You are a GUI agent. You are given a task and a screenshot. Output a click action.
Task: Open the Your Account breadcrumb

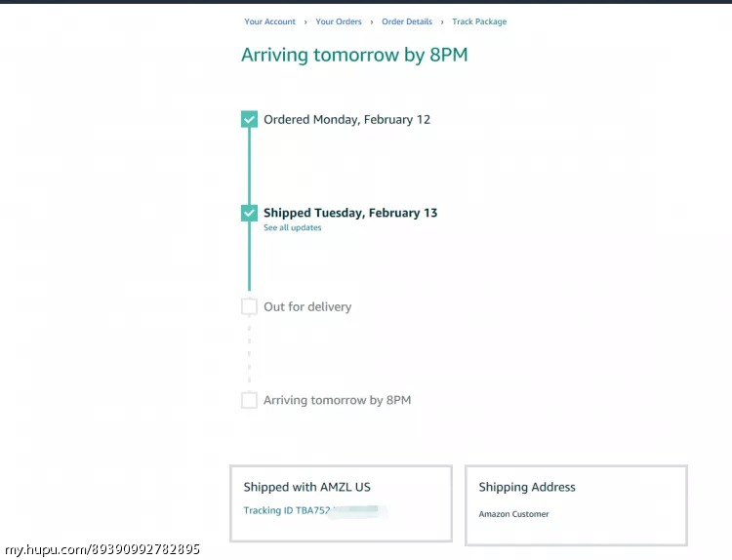269,21
